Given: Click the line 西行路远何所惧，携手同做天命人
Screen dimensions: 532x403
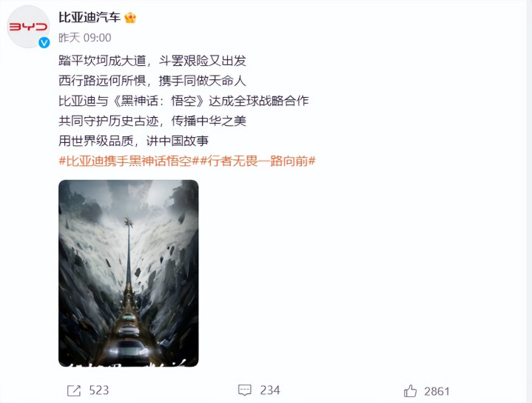Looking at the screenshot, I should 152,81.
